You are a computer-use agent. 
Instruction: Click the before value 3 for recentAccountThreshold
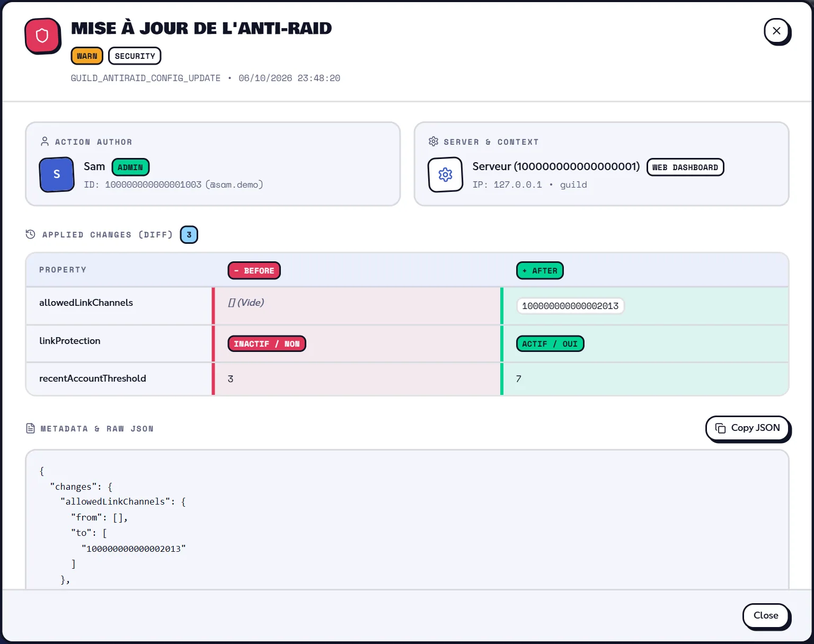pos(231,379)
